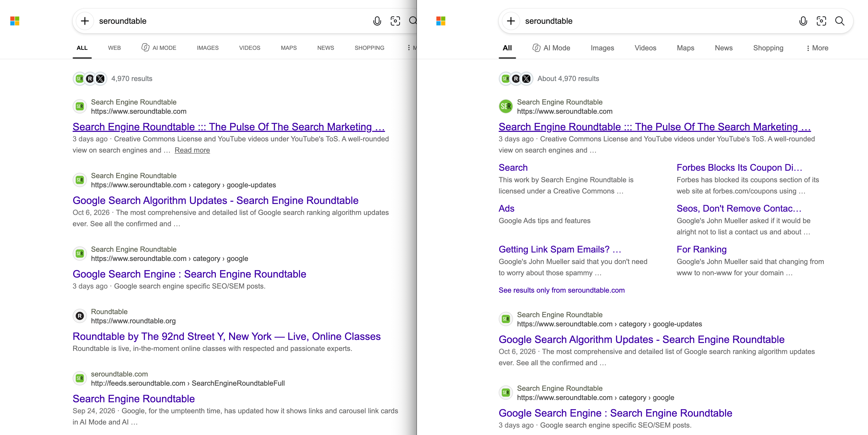The height and width of the screenshot is (435, 868).
Task: Open NEWS tab in left window
Action: (x=326, y=48)
